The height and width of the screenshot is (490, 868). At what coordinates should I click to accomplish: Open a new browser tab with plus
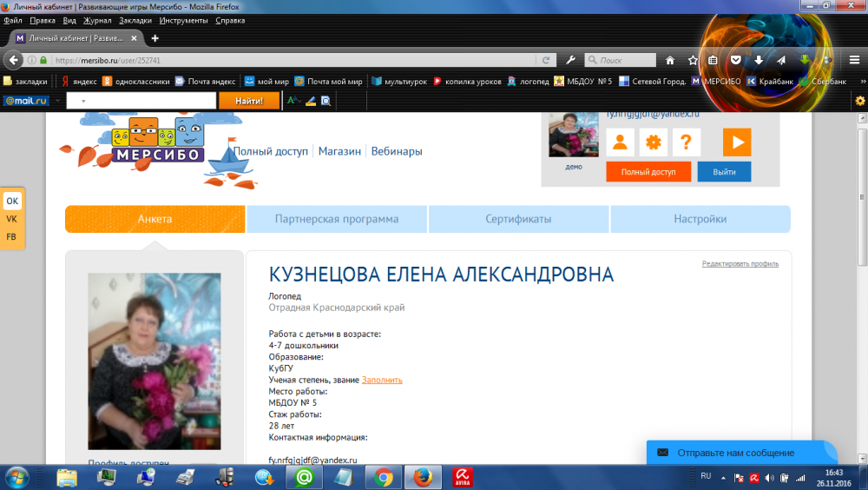[155, 38]
